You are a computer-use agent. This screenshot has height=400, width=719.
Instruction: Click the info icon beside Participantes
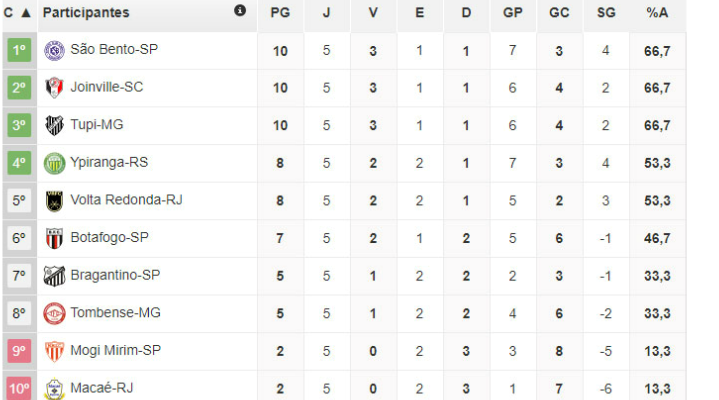click(240, 11)
